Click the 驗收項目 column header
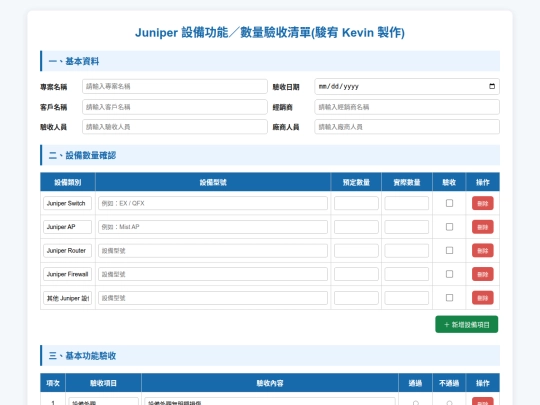Viewport: 540px width, 405px height. 103,383
